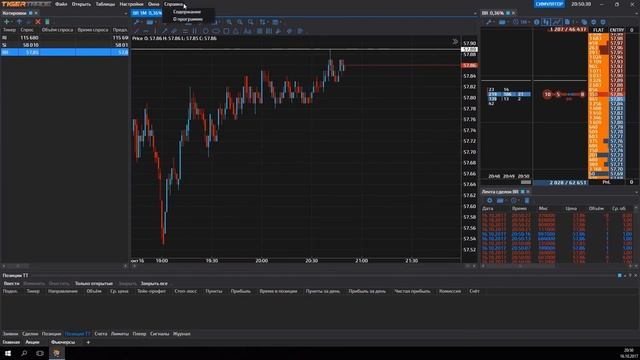Select the rectangle drawing tool on the chart
Viewport: 640px width, 360px height.
(226, 31)
